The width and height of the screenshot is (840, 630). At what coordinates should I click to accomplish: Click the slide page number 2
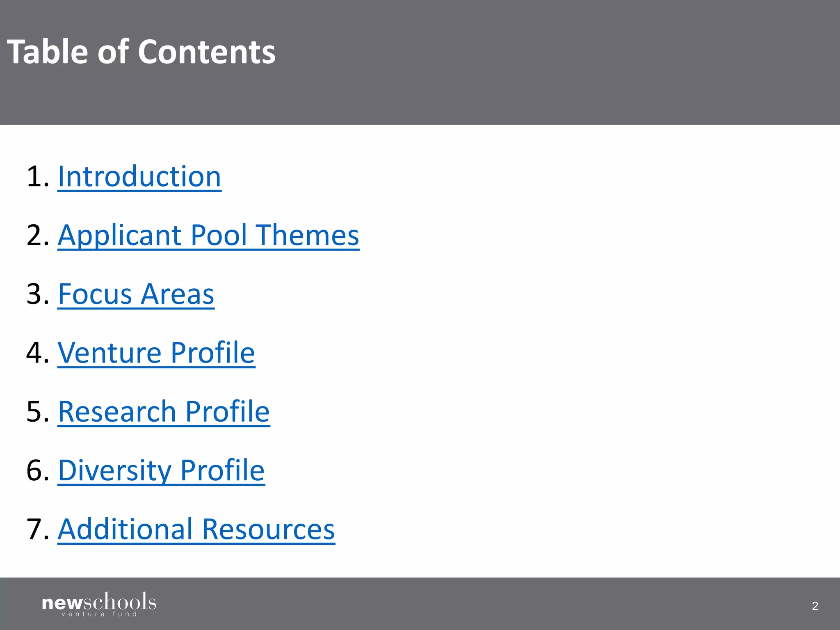coord(815,606)
